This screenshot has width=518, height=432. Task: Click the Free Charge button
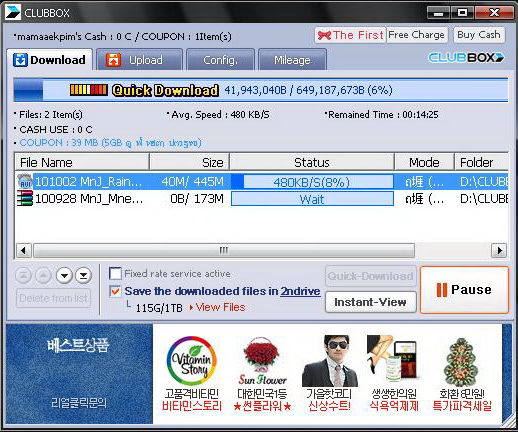416,35
